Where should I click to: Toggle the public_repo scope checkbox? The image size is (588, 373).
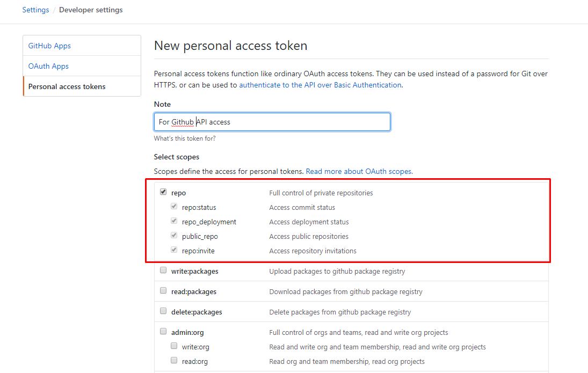pos(174,236)
